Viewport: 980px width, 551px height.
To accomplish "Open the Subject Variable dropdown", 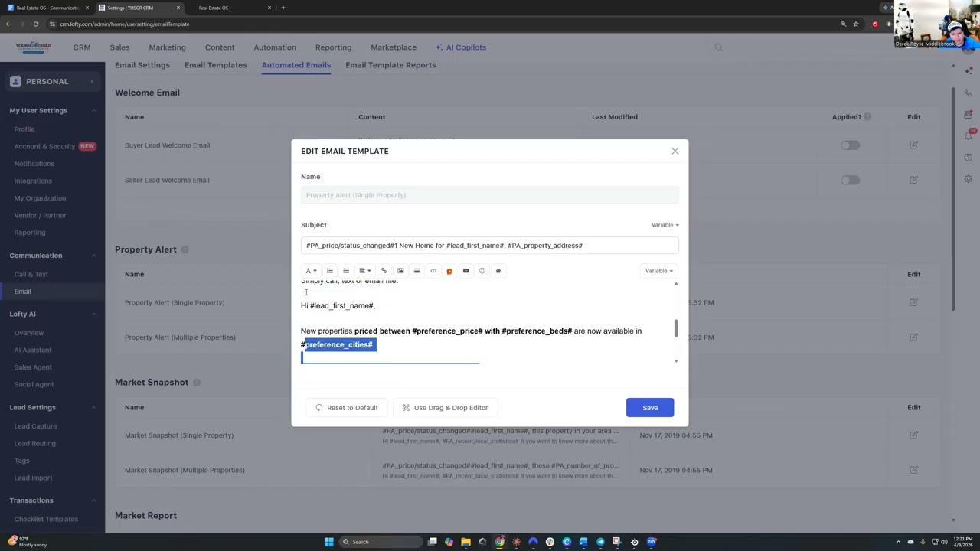I will [x=665, y=225].
